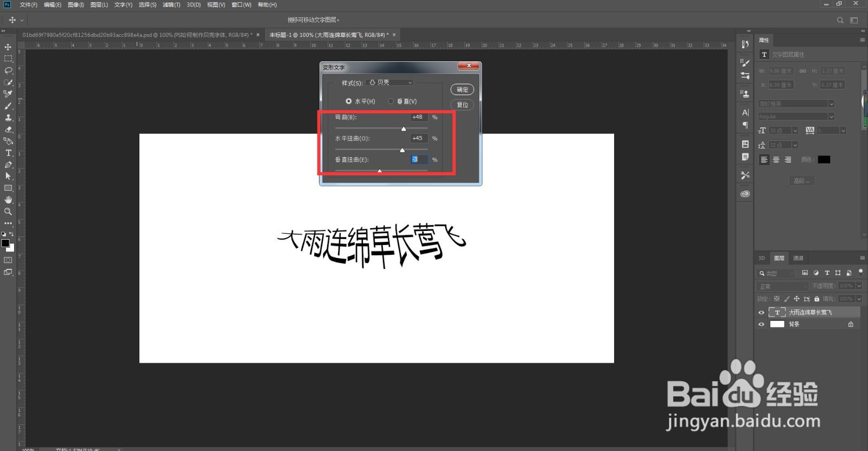Filter layers by adjustment layer icon
This screenshot has height=451, width=868.
point(816,273)
